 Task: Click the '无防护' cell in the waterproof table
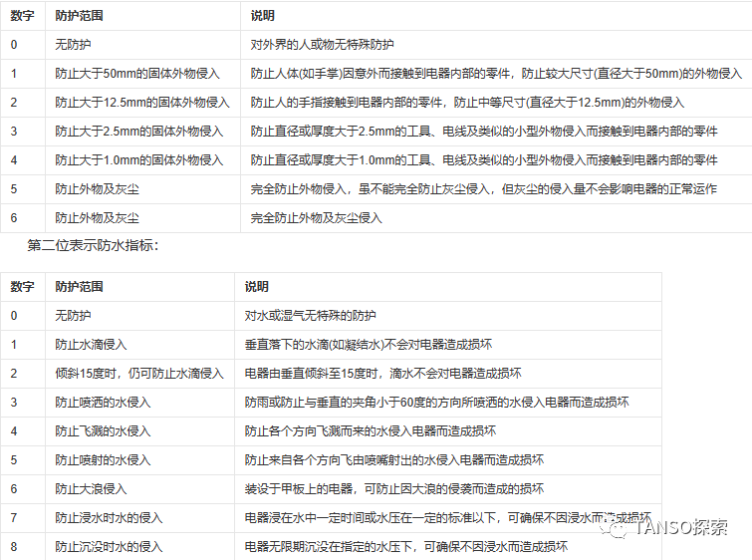[x=73, y=316]
